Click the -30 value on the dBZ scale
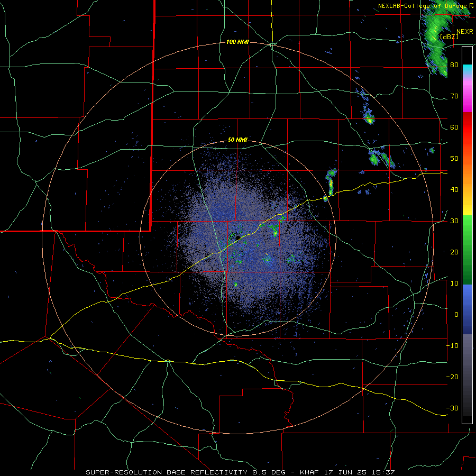Screen dimensions: 476x476 (x=452, y=408)
